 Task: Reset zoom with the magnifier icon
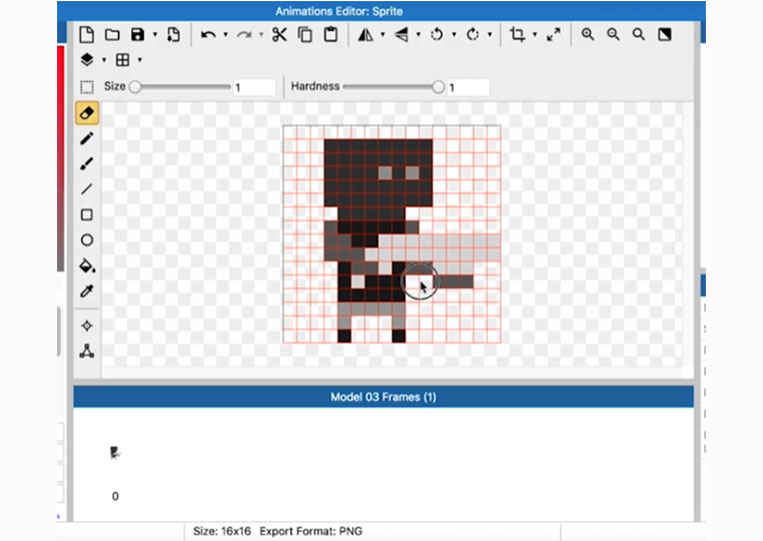point(638,35)
